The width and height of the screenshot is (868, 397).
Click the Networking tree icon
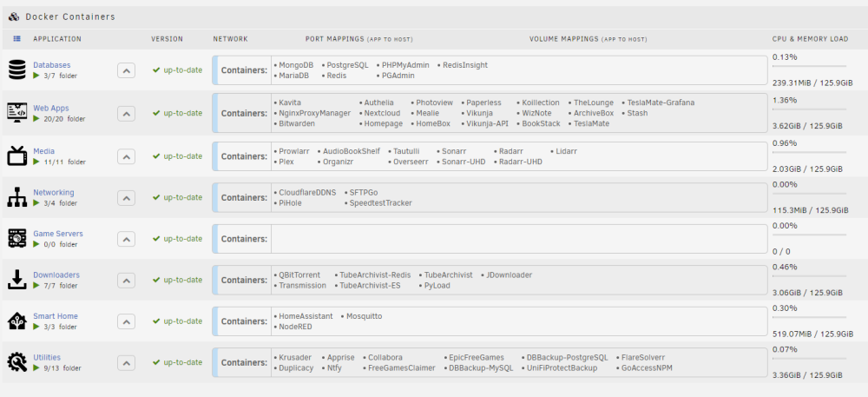pos(17,197)
